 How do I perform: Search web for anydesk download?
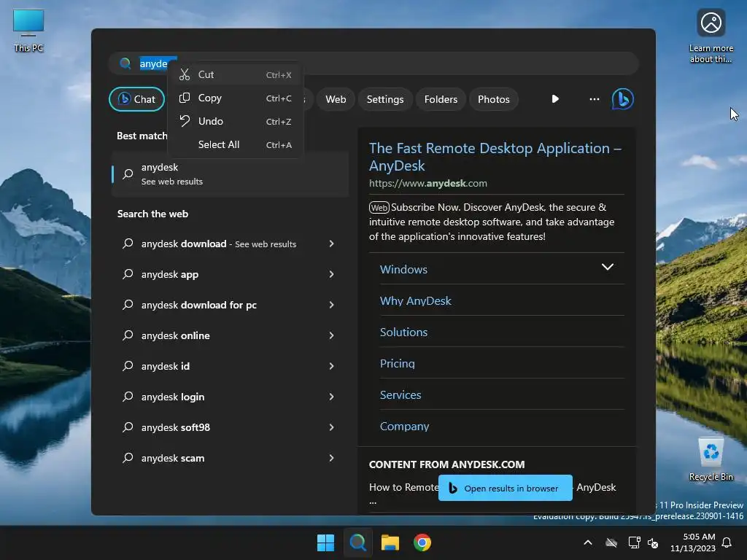point(219,244)
